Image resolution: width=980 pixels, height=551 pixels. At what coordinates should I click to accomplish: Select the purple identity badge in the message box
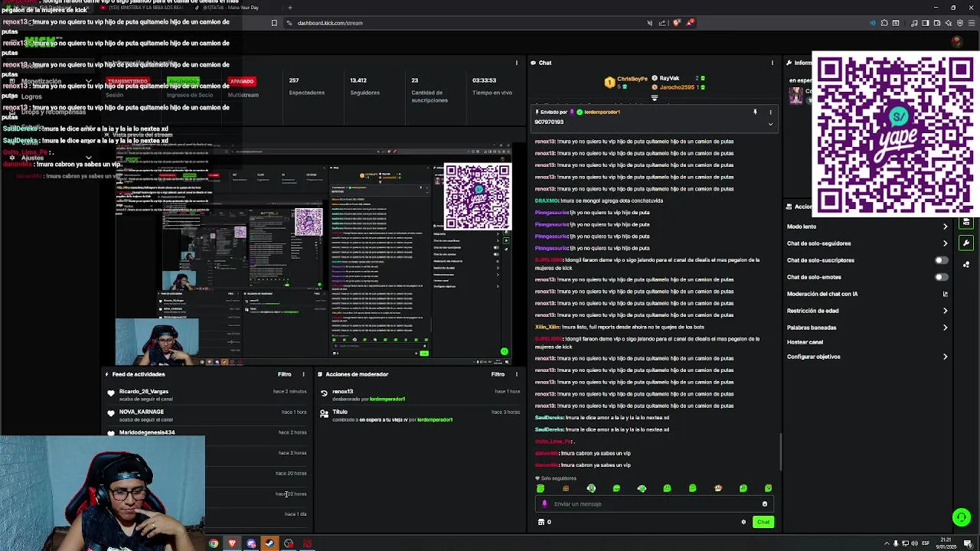click(x=544, y=504)
